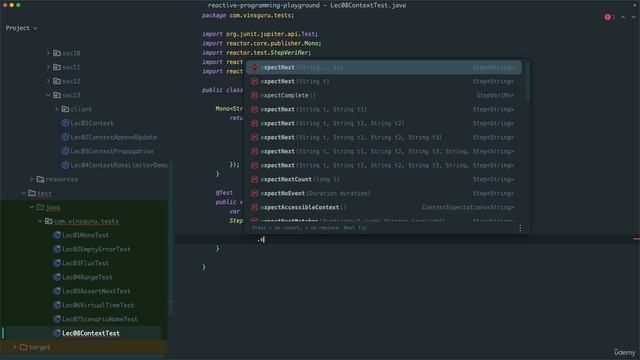Click the Lec03ContextPropagation class icon
This screenshot has width=640, height=360.
pyautogui.click(x=65, y=151)
